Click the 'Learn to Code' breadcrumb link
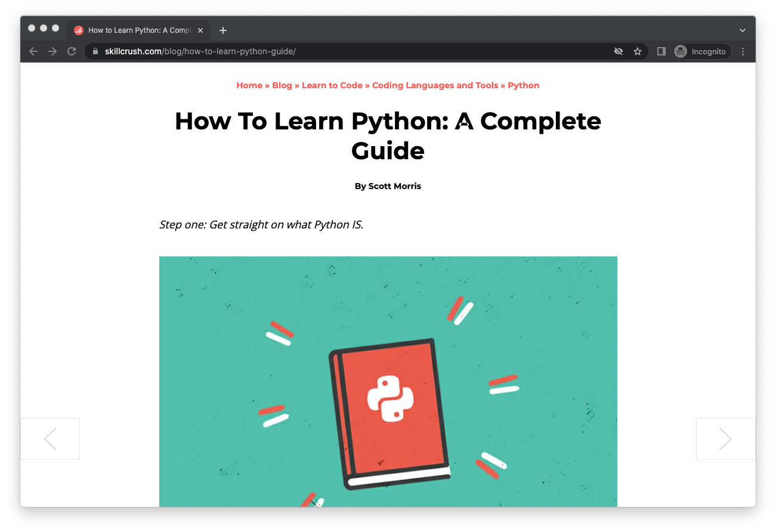Viewport: 776px width, 532px height. point(332,85)
